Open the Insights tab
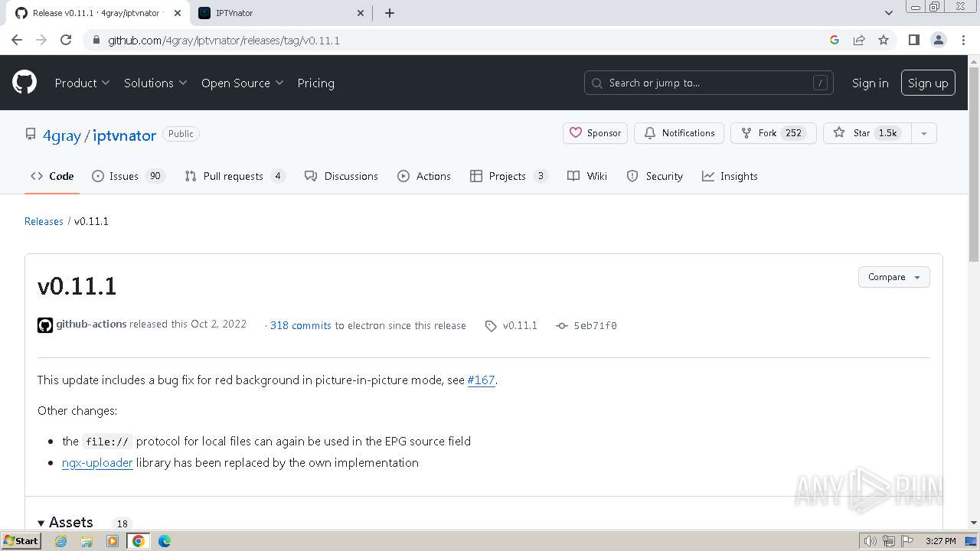This screenshot has width=980, height=551. [x=730, y=176]
